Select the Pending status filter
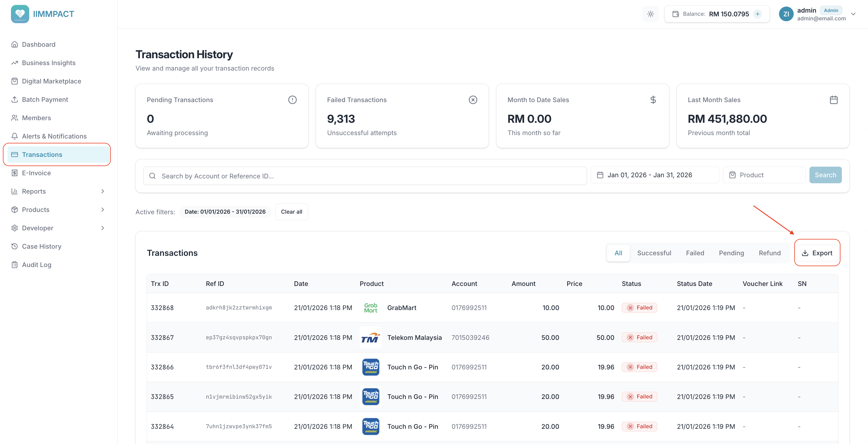 pyautogui.click(x=732, y=253)
